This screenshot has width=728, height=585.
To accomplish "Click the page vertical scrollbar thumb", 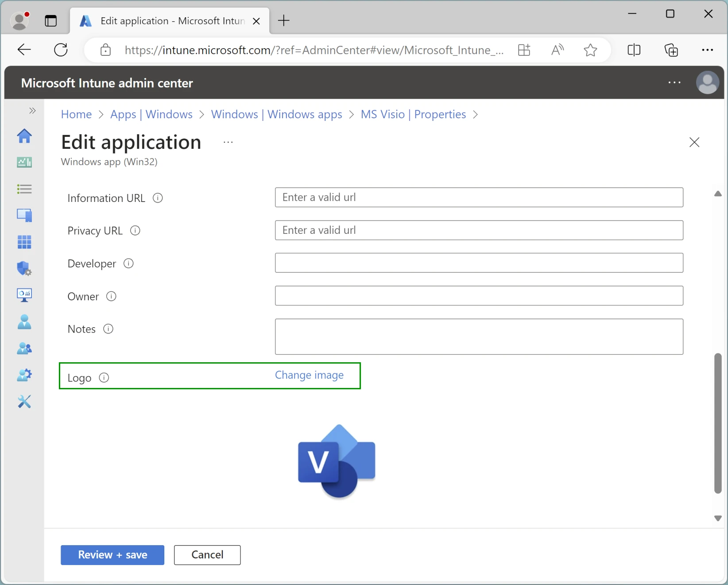I will [718, 423].
